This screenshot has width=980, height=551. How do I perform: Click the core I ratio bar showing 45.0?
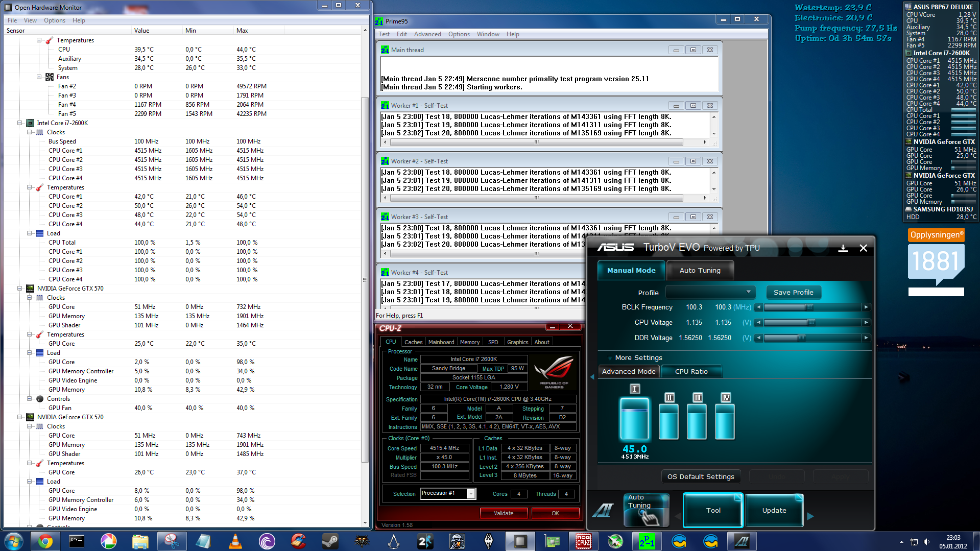[x=635, y=419]
